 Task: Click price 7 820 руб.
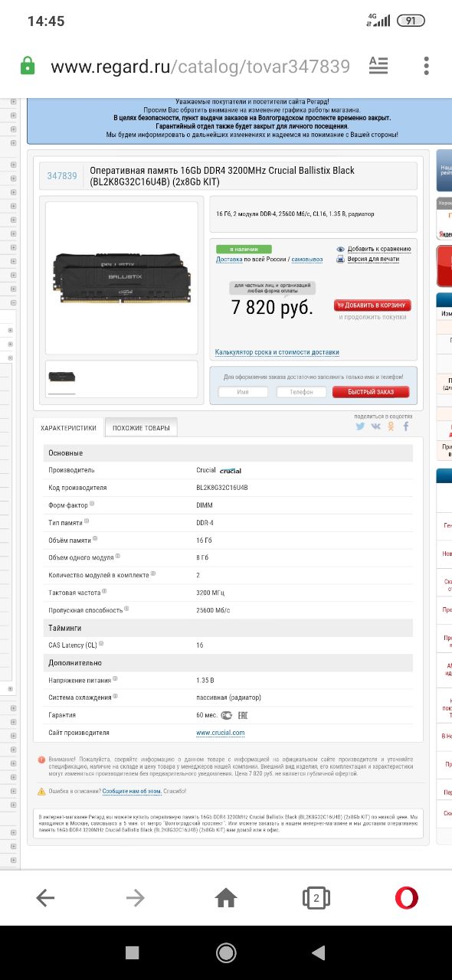[272, 308]
